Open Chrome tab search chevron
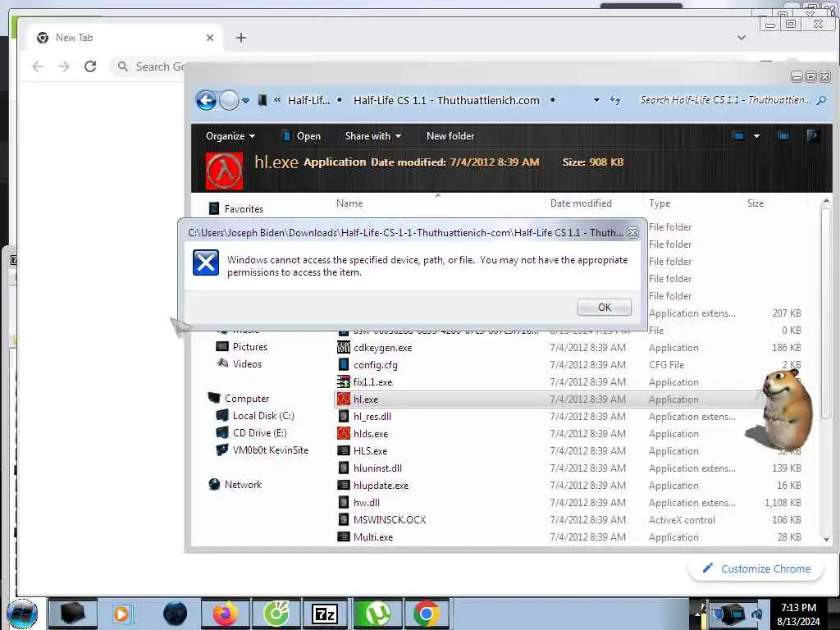 741,38
